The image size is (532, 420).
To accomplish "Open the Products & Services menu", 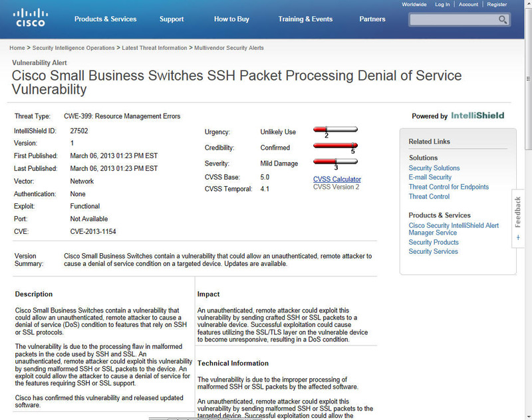I will [x=105, y=19].
